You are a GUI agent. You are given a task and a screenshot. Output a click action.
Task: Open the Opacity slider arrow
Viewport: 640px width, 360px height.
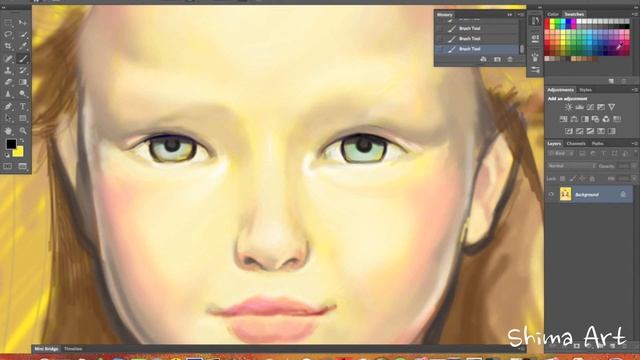[634, 166]
